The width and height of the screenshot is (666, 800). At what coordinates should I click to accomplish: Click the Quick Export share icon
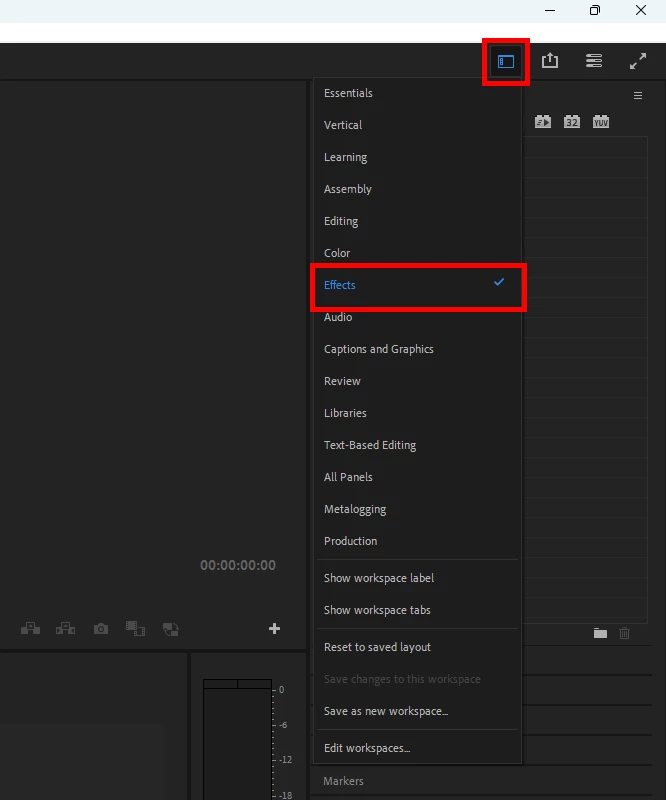click(x=550, y=61)
